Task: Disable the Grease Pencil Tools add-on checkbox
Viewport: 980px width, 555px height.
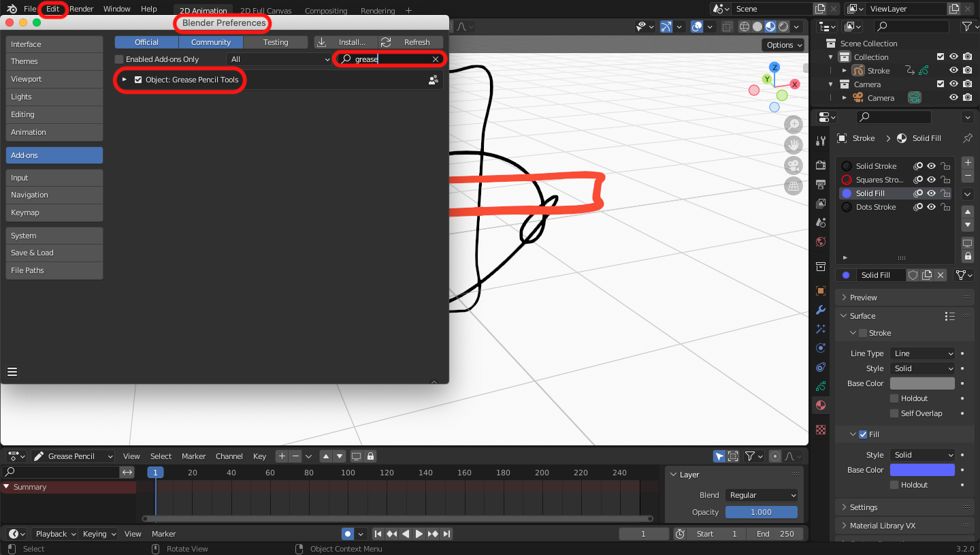Action: (x=138, y=80)
